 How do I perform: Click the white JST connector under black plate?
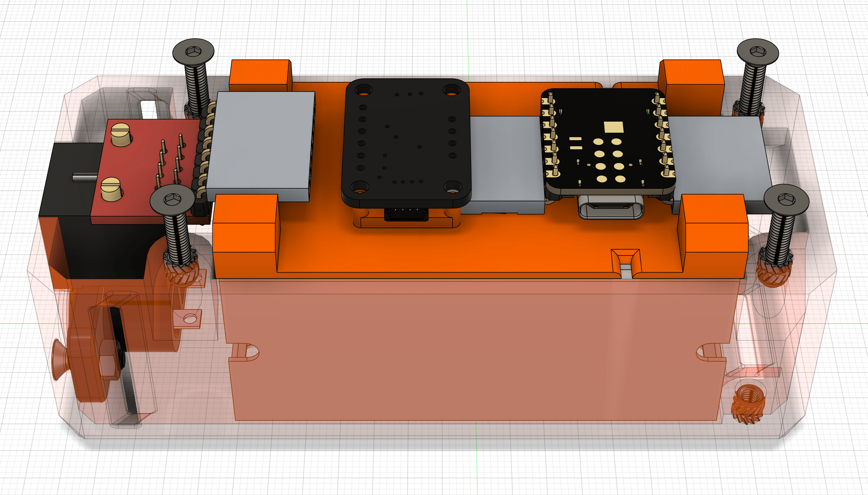click(x=406, y=214)
